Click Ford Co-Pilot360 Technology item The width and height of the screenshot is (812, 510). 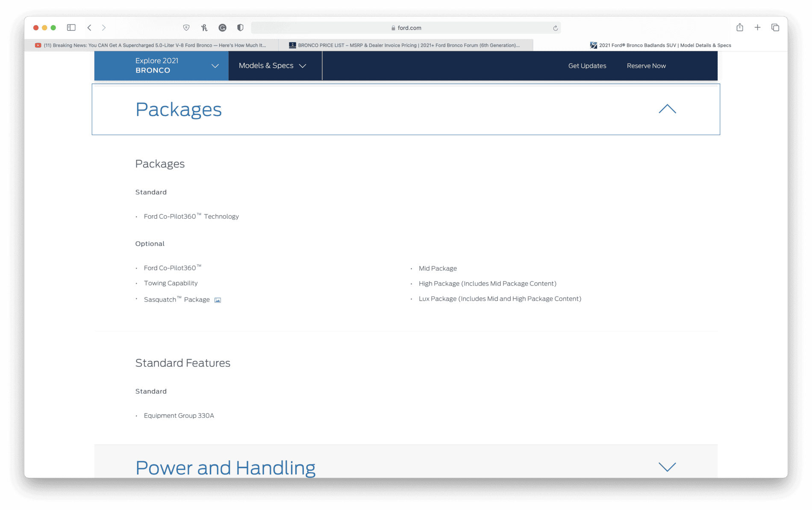pyautogui.click(x=191, y=217)
